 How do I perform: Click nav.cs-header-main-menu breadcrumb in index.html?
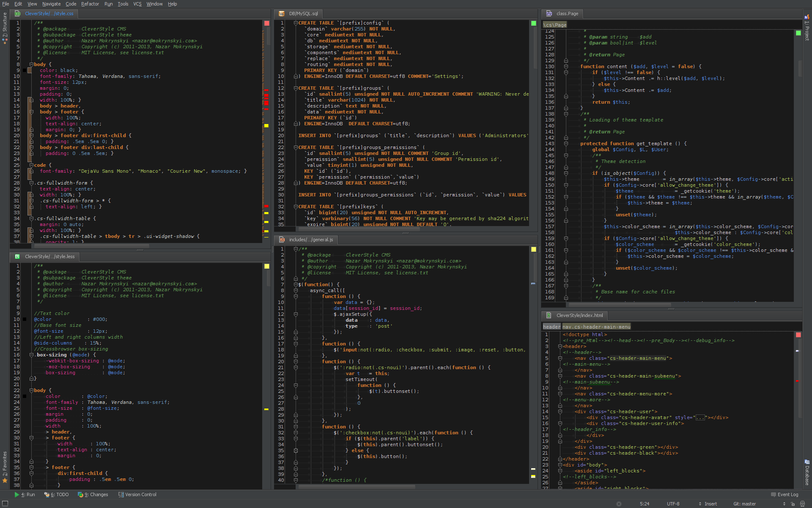click(x=596, y=327)
